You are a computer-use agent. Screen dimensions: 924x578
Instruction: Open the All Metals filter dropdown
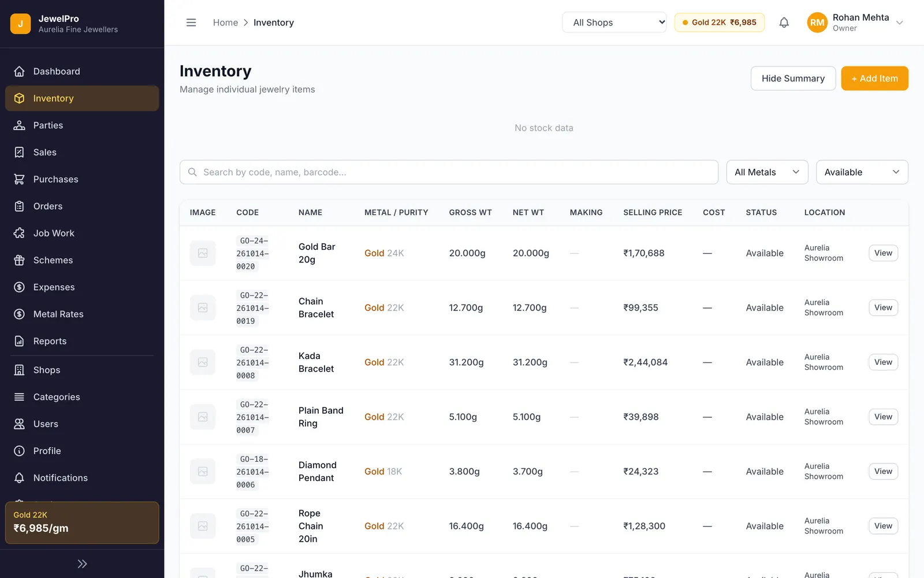tap(767, 172)
